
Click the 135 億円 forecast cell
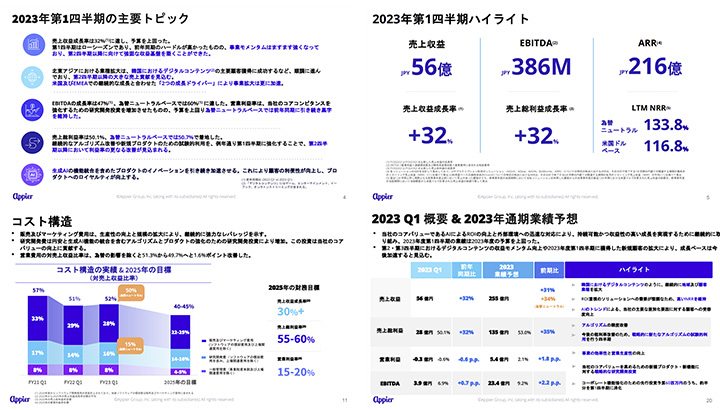tap(500, 332)
